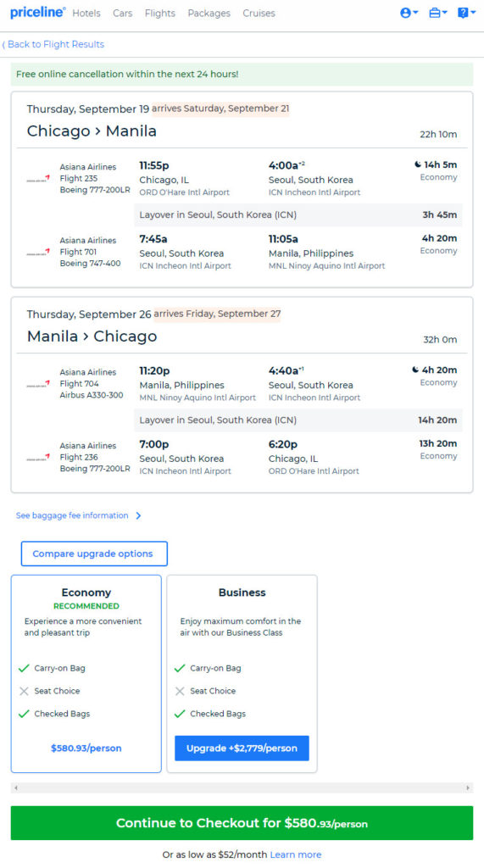Select the Business fare card
Viewport: 484px width, 868px height.
pos(242,674)
